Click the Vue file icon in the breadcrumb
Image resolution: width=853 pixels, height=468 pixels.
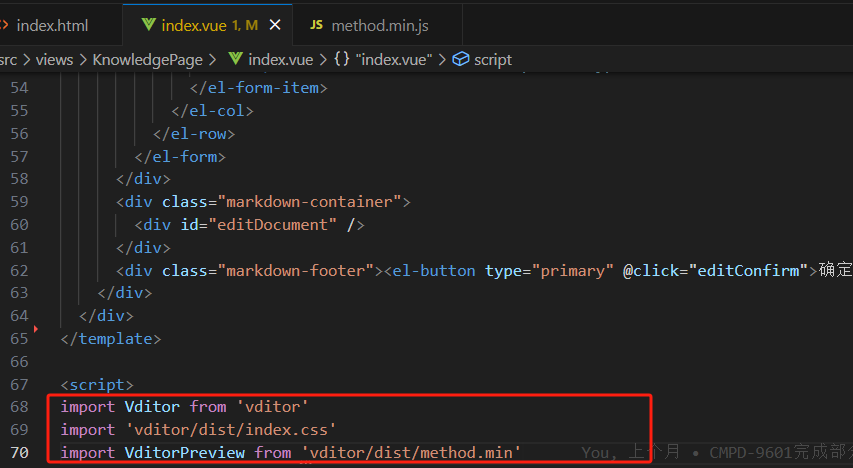[236, 59]
